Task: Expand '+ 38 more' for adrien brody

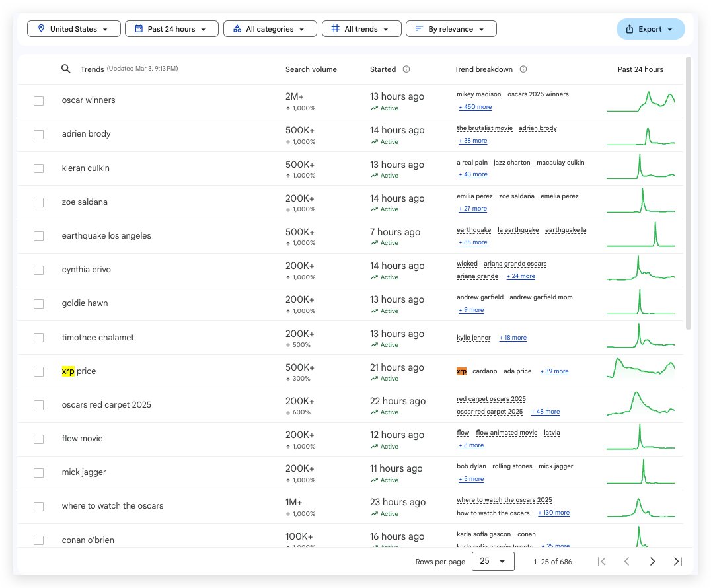Action: pos(473,141)
